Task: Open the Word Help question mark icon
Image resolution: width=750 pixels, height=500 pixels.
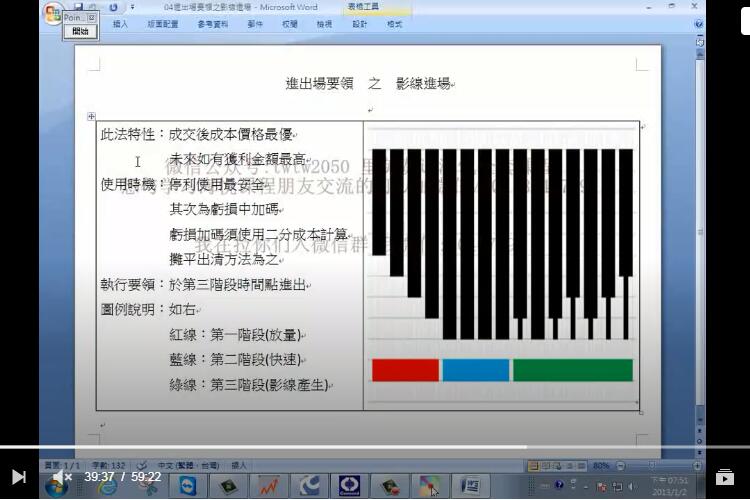Action: click(x=697, y=23)
